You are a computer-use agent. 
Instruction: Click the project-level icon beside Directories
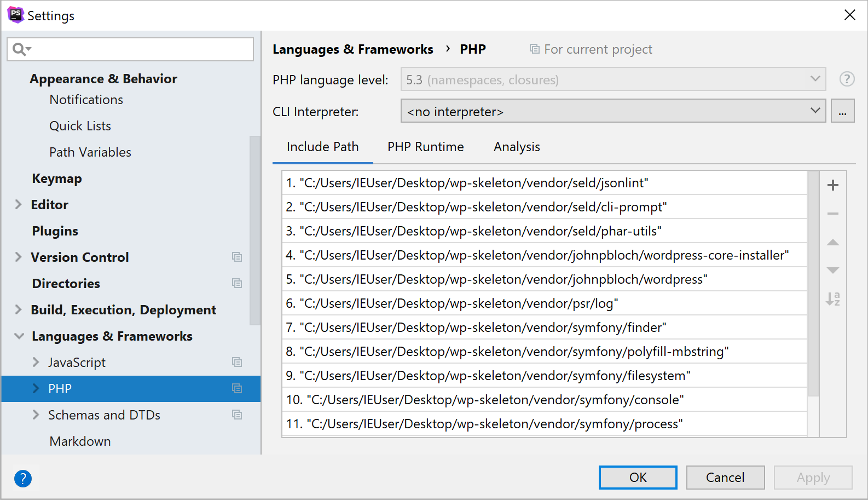pyautogui.click(x=237, y=283)
